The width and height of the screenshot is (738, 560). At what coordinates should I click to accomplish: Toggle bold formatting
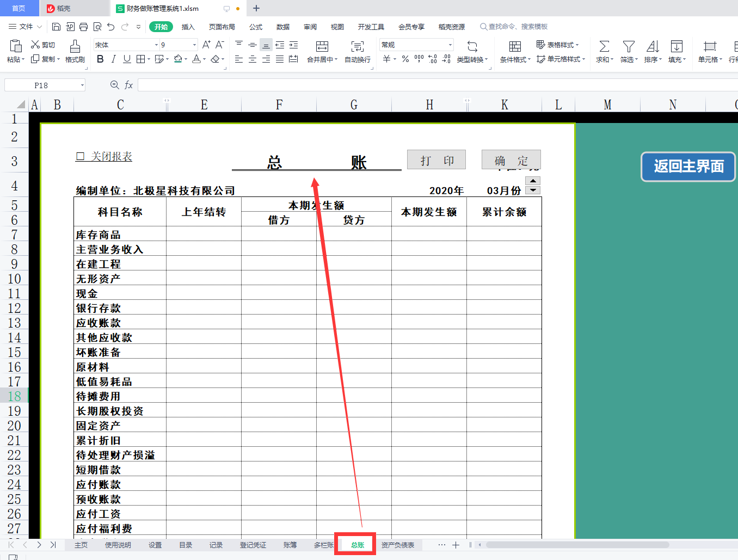point(100,59)
